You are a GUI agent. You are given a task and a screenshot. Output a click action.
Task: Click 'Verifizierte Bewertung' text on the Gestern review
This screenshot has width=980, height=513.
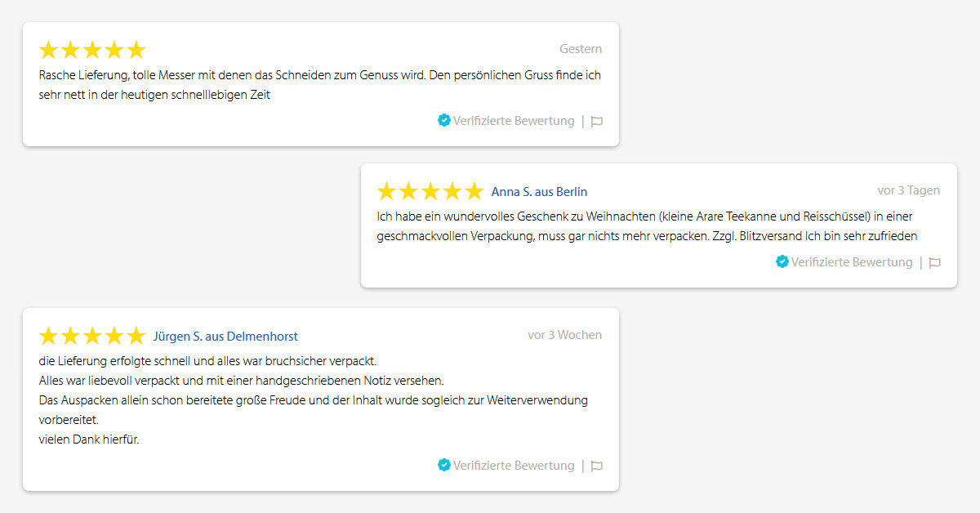(x=514, y=121)
